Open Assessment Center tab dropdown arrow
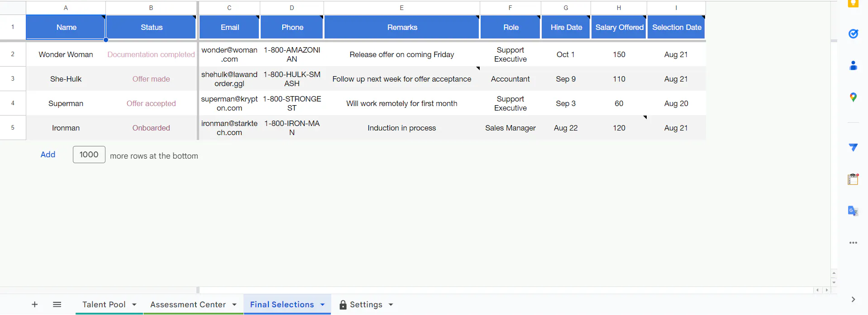 click(x=234, y=305)
